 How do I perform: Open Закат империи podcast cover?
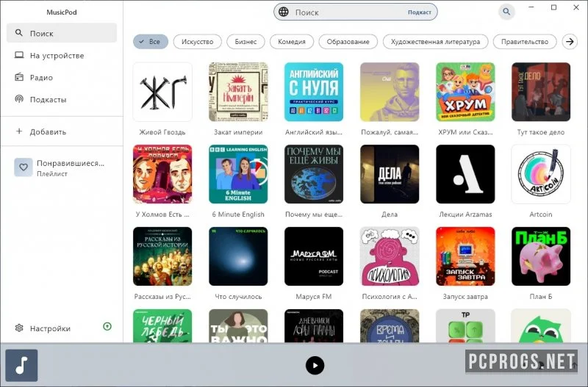pyautogui.click(x=238, y=92)
